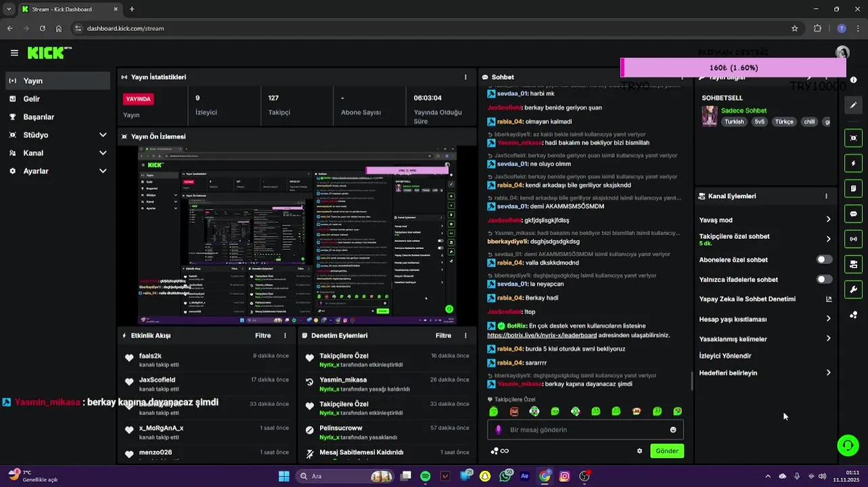Open the pencil edit icon in right rail
This screenshot has height=487, width=868.
click(853, 106)
